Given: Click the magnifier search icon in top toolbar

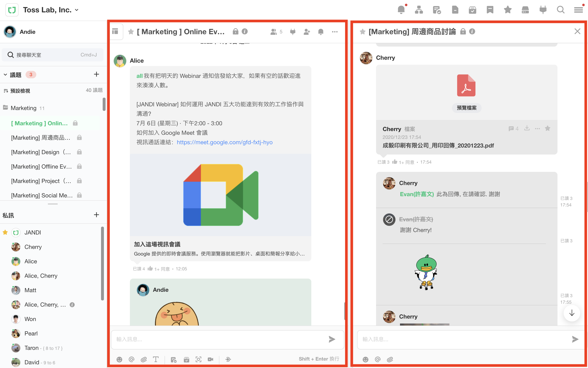Looking at the screenshot, I should tap(561, 10).
